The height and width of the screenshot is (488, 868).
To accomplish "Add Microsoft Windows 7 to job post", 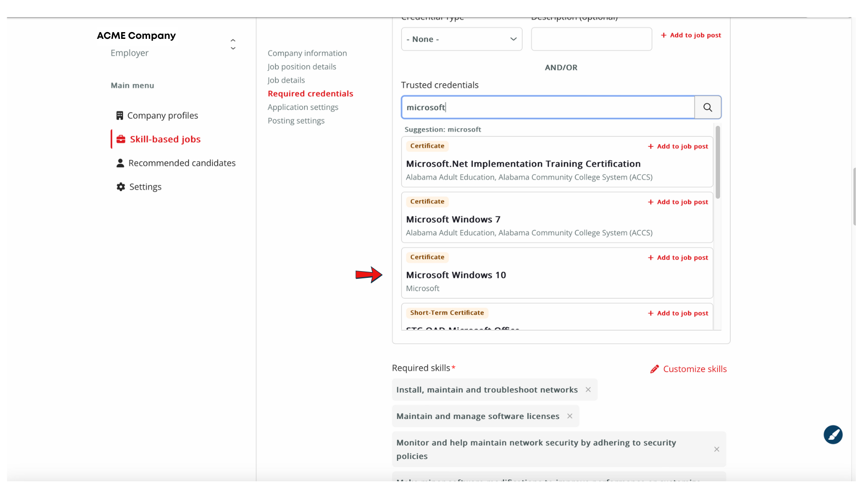I will point(678,202).
